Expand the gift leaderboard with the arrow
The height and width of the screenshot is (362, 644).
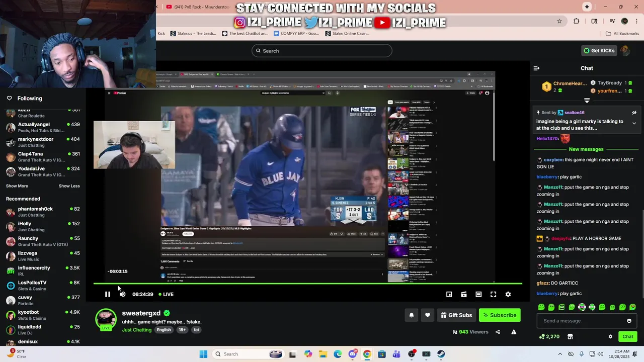tap(587, 101)
